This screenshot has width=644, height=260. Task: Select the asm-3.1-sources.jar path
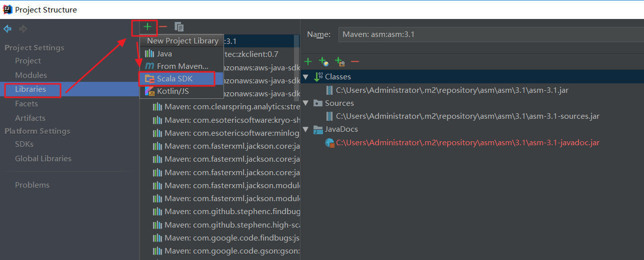pyautogui.click(x=467, y=116)
